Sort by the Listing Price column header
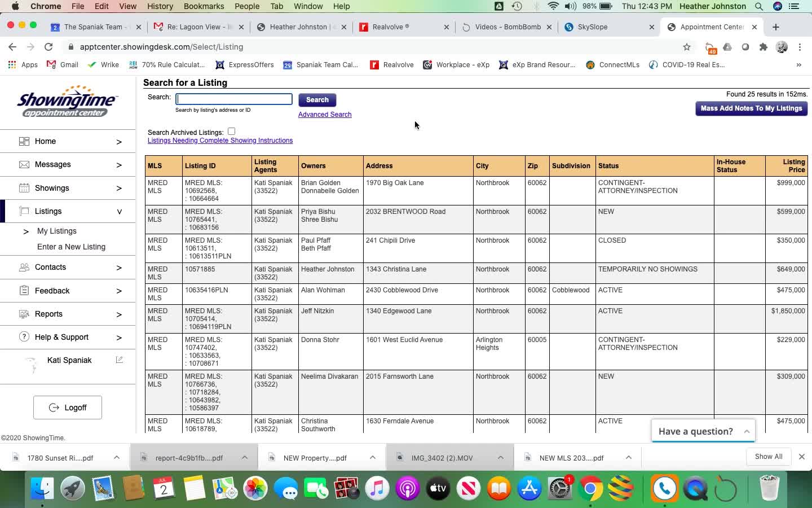The image size is (812, 508). (787, 166)
